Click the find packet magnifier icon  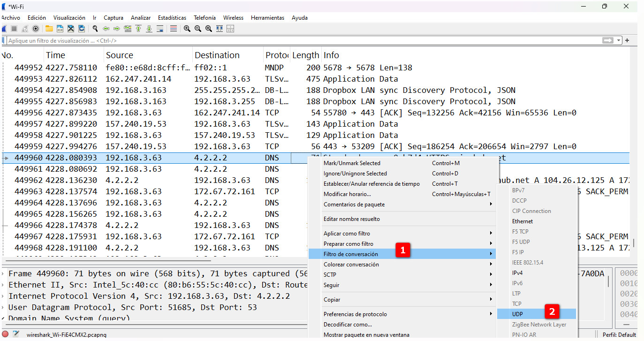tap(95, 29)
